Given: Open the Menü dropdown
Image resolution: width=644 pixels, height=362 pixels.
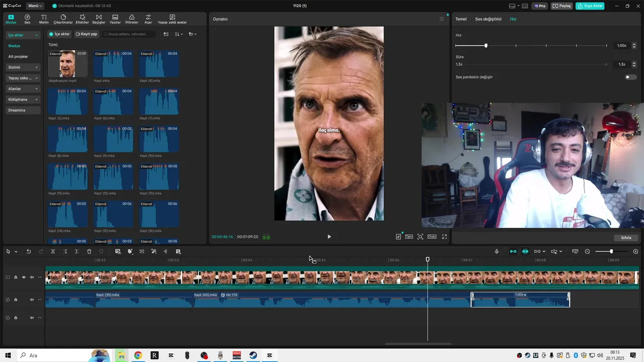Looking at the screenshot, I should 35,6.
